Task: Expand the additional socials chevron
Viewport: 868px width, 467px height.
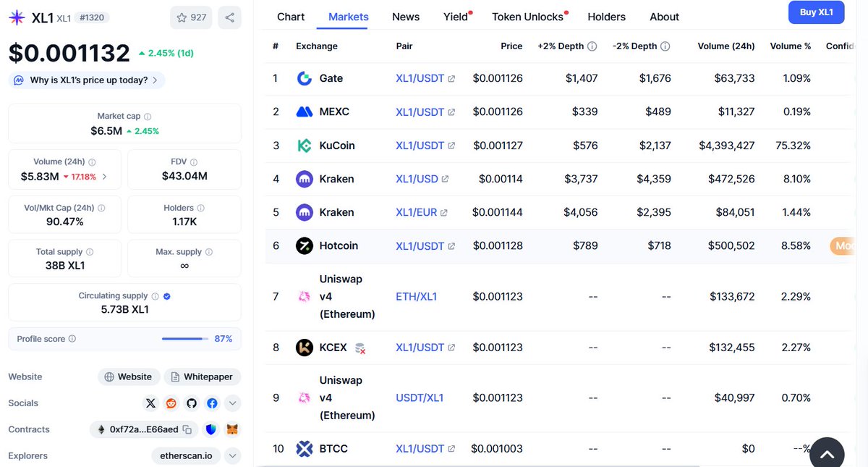Action: point(232,403)
